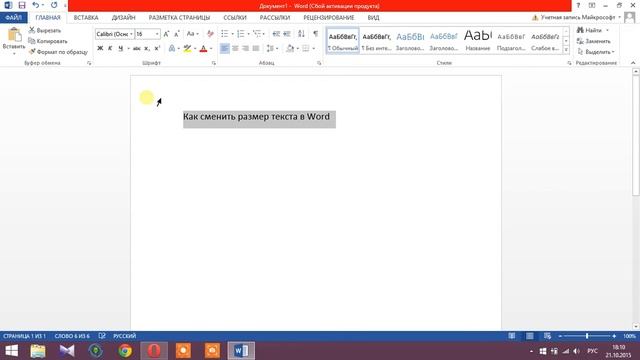Open the ФАЙЛ tab

click(x=13, y=18)
